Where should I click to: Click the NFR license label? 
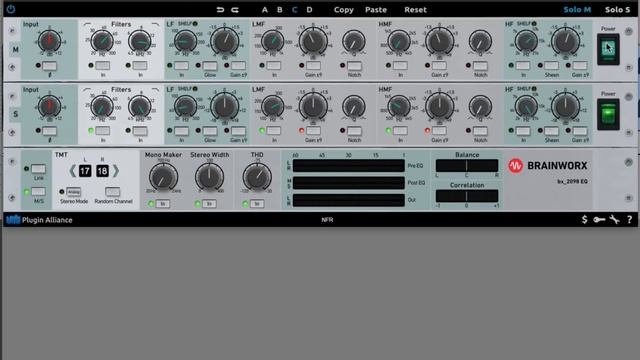click(327, 220)
